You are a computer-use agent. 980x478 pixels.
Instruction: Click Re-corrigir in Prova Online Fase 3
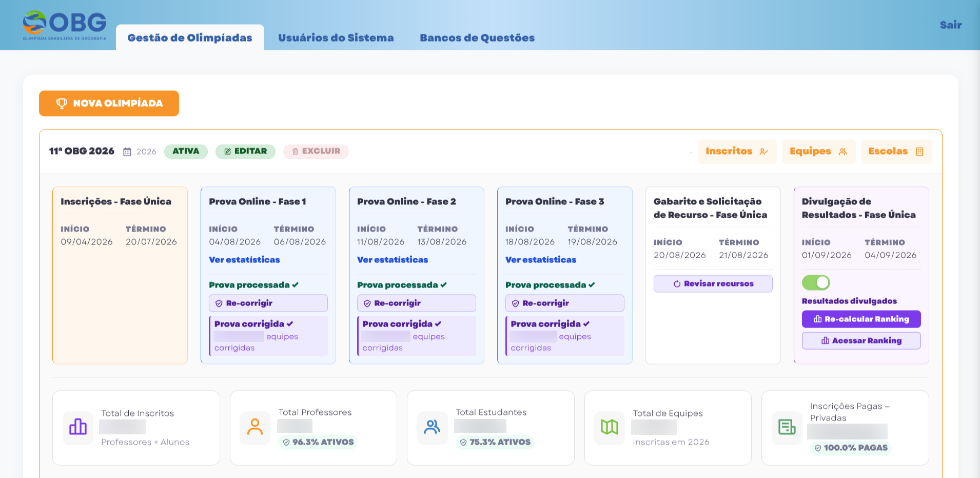coord(565,303)
